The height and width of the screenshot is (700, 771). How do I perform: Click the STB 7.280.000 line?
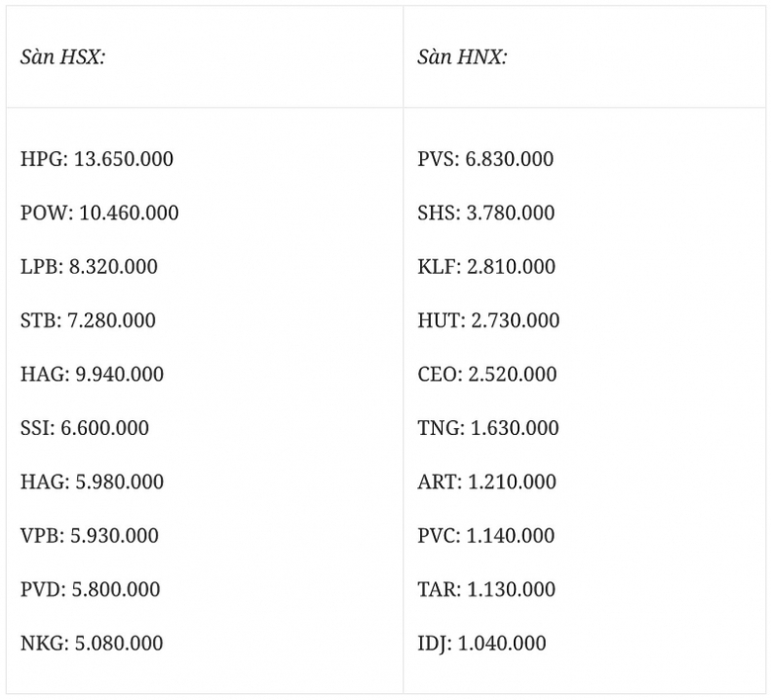88,320
